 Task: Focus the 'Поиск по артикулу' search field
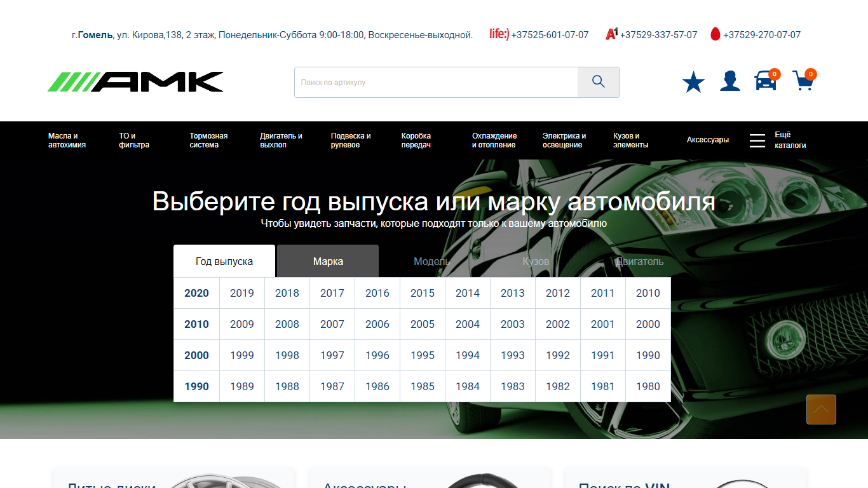(436, 82)
